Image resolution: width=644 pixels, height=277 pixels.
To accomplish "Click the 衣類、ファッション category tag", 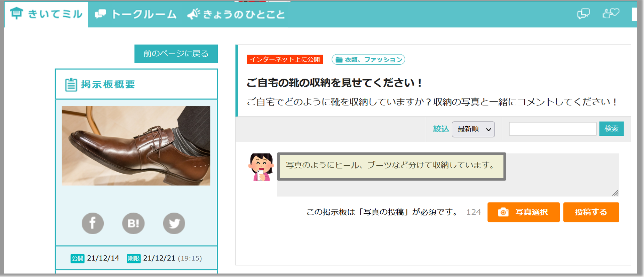I will pyautogui.click(x=368, y=60).
